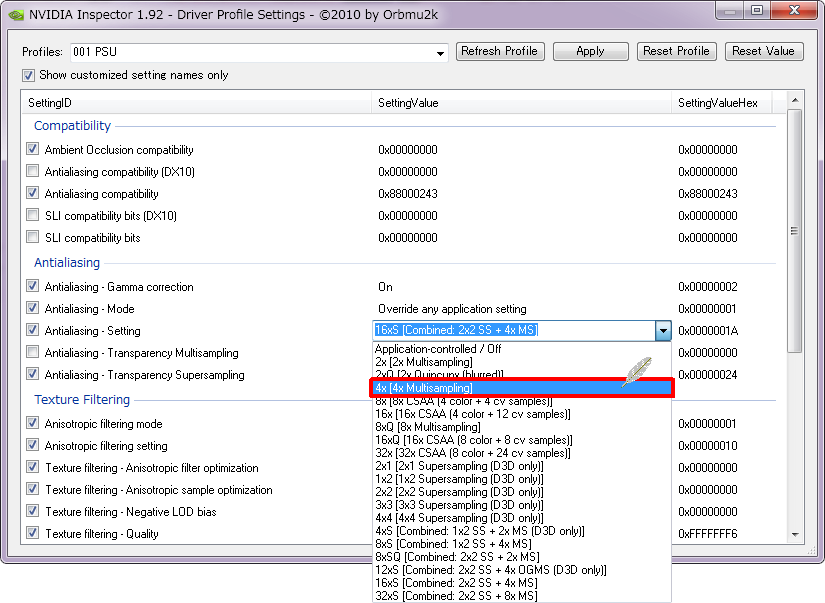This screenshot has width=825, height=603.
Task: Click the SettingValue column header
Action: pyautogui.click(x=521, y=103)
